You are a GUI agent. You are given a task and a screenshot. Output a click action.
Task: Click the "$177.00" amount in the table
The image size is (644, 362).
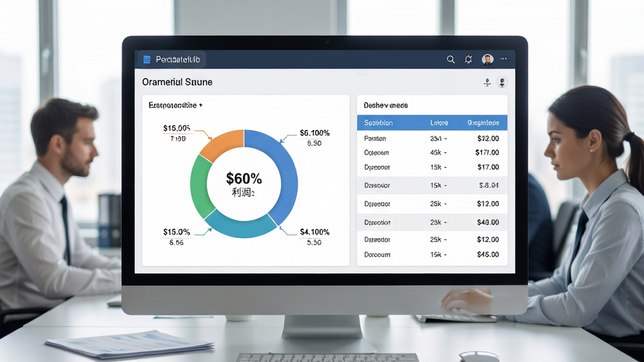coord(487,153)
